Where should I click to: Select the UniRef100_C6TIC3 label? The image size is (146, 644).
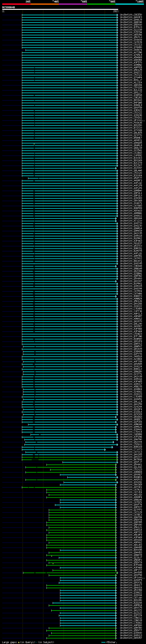coord(131,452)
